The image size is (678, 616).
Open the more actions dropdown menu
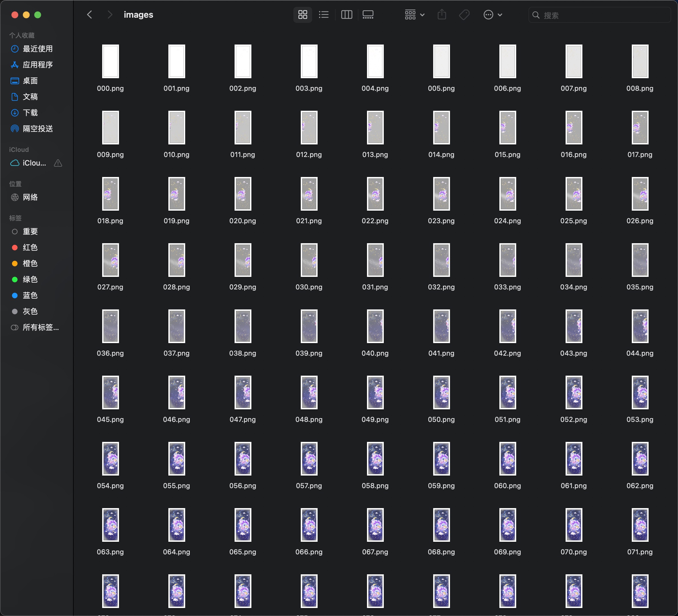click(493, 15)
